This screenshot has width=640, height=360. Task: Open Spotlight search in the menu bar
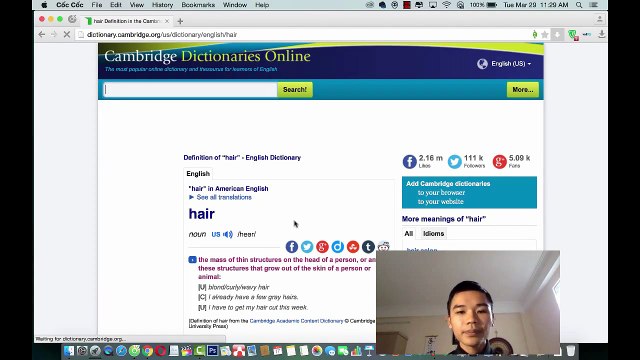[x=579, y=5]
